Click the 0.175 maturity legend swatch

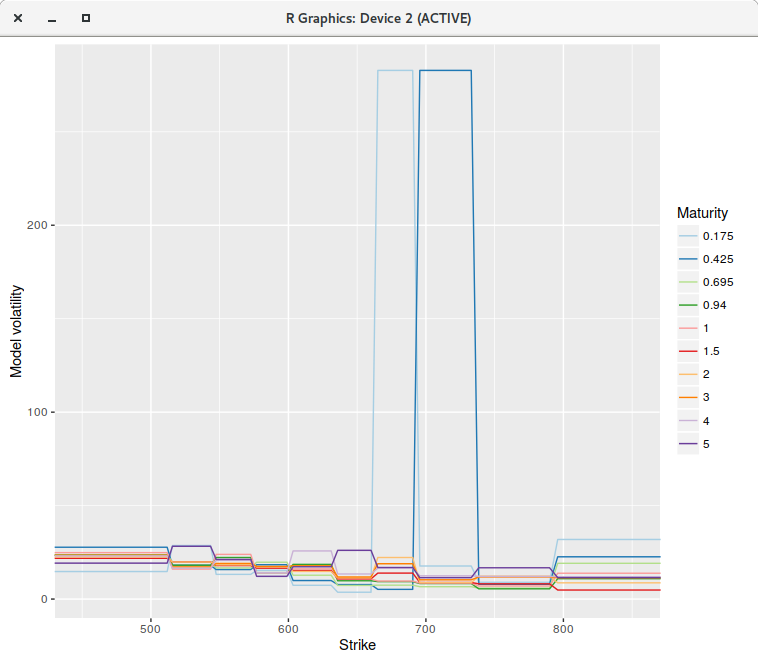click(688, 236)
